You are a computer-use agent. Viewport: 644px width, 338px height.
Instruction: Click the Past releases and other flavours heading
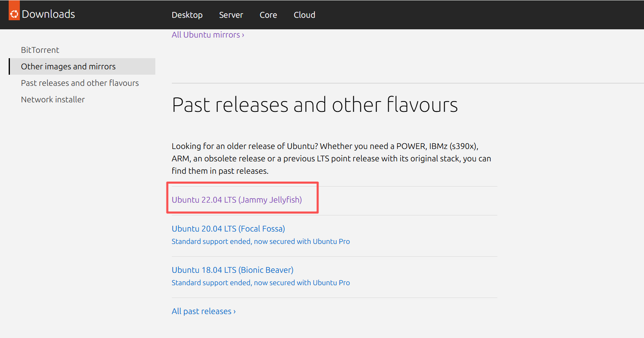click(315, 105)
